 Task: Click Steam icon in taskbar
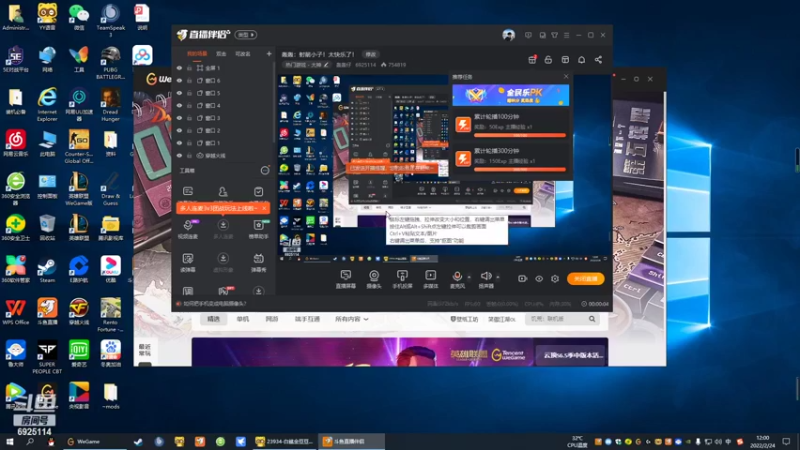[x=138, y=442]
